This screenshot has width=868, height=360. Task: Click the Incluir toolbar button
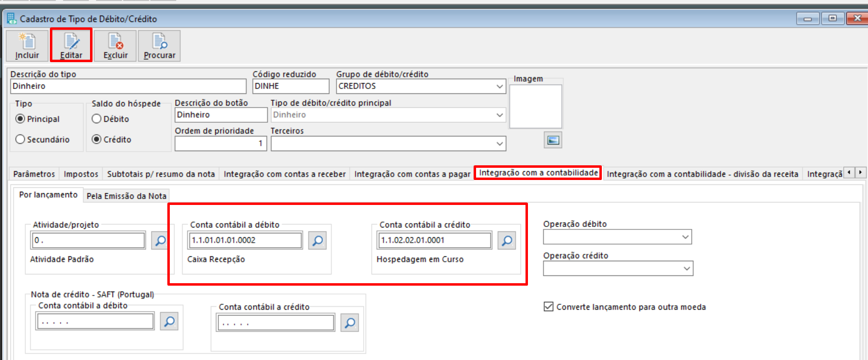[27, 46]
